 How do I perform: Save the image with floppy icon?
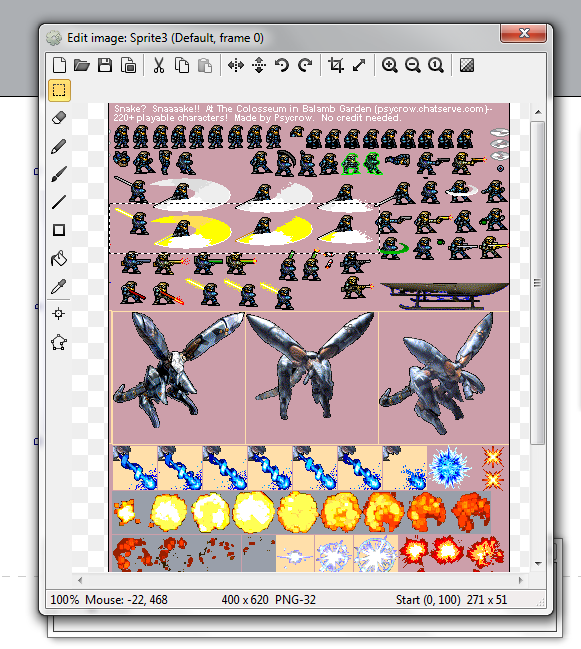coord(105,65)
